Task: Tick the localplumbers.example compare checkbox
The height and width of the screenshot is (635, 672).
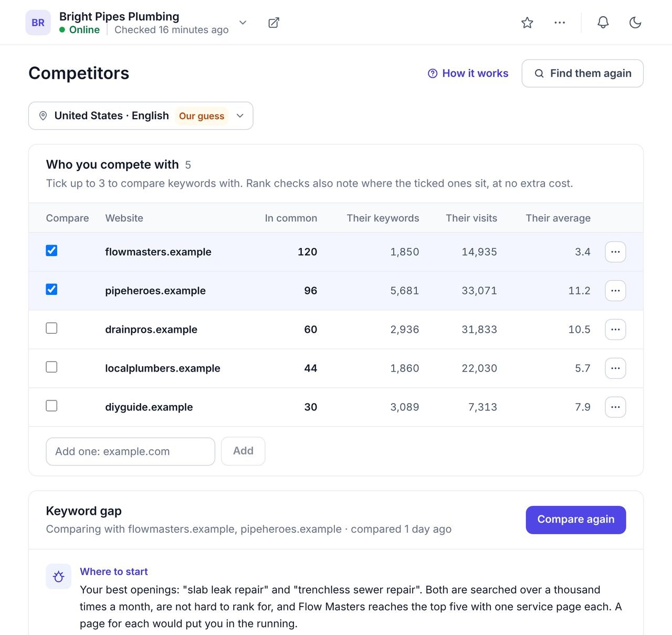Action: 51,367
